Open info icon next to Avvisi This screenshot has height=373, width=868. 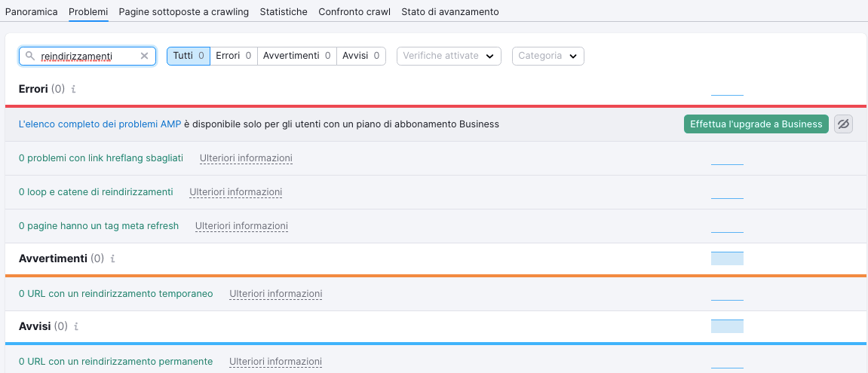tap(76, 326)
